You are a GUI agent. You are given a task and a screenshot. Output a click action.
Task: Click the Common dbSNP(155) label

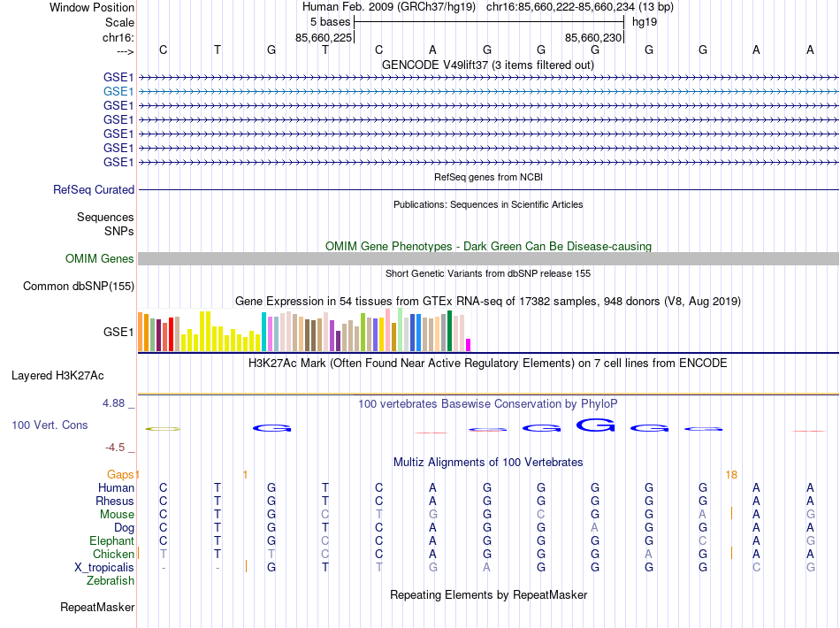pyautogui.click(x=79, y=286)
